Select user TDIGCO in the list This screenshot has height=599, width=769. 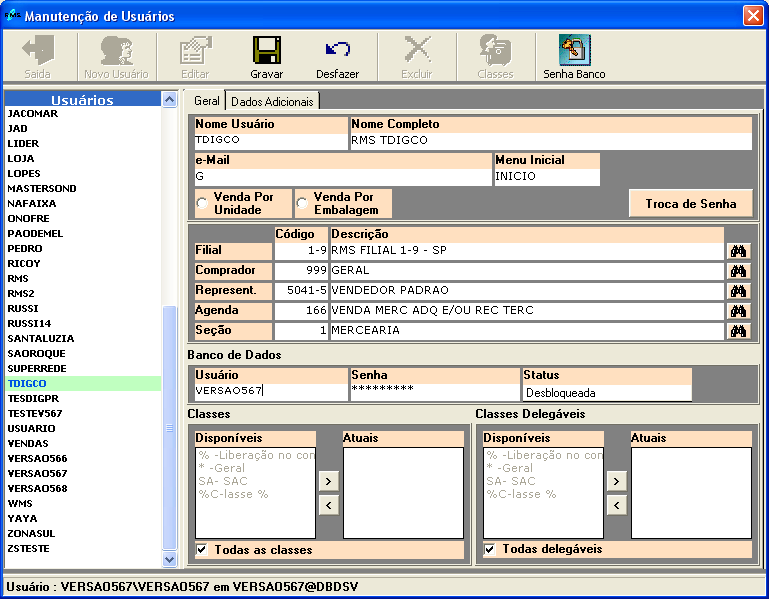(x=82, y=384)
